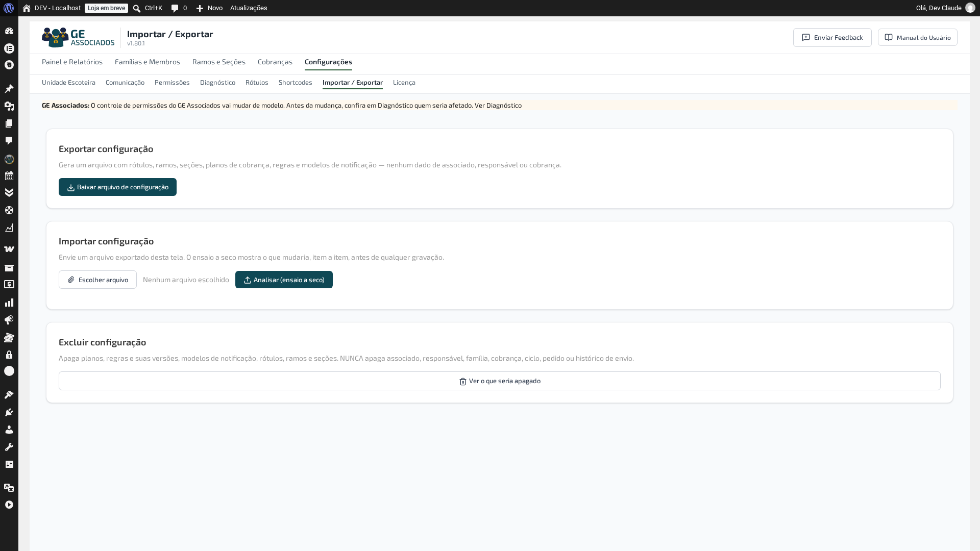Open the Shortcodes sub-tab

[x=296, y=82]
